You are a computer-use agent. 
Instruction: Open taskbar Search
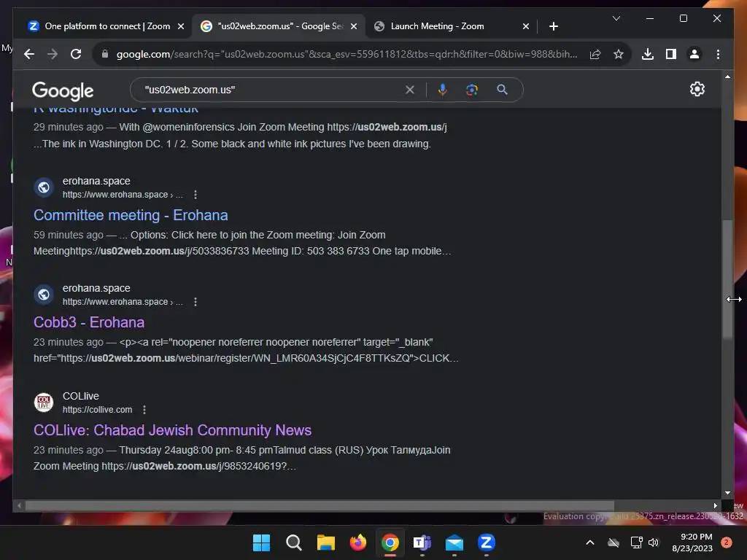click(293, 542)
